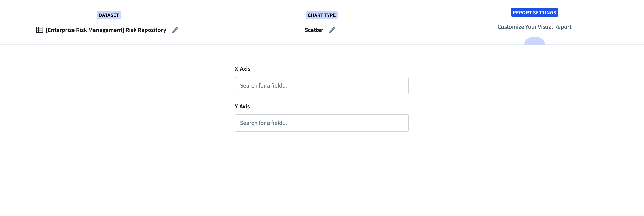Click the Y-Axis label
Image resolution: width=644 pixels, height=216 pixels.
pos(242,107)
